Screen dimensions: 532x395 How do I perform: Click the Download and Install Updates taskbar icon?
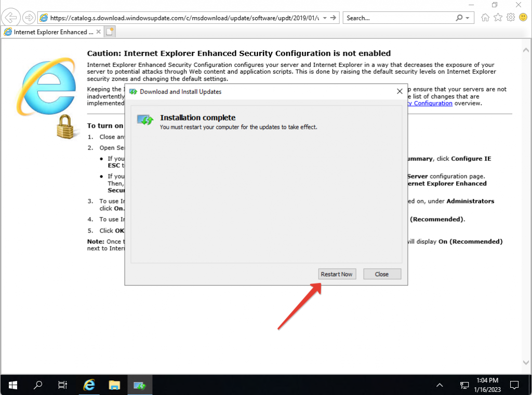pyautogui.click(x=139, y=385)
